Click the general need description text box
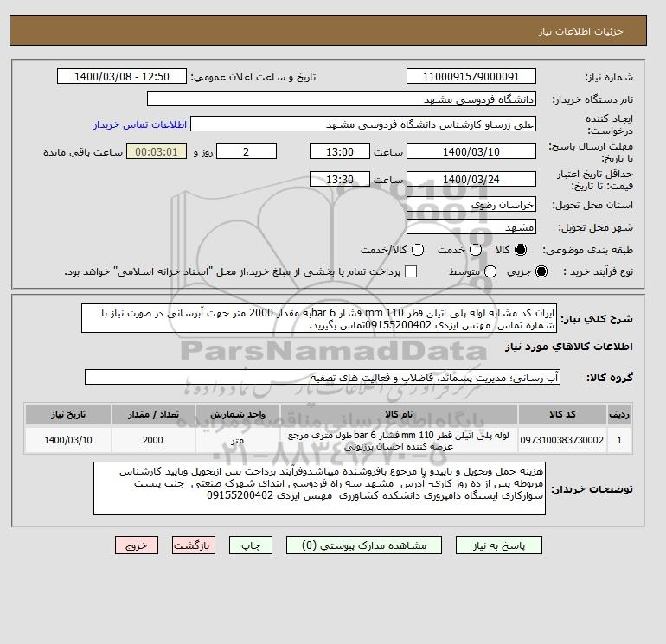Viewport: 666px width, 644px height. tap(319, 318)
